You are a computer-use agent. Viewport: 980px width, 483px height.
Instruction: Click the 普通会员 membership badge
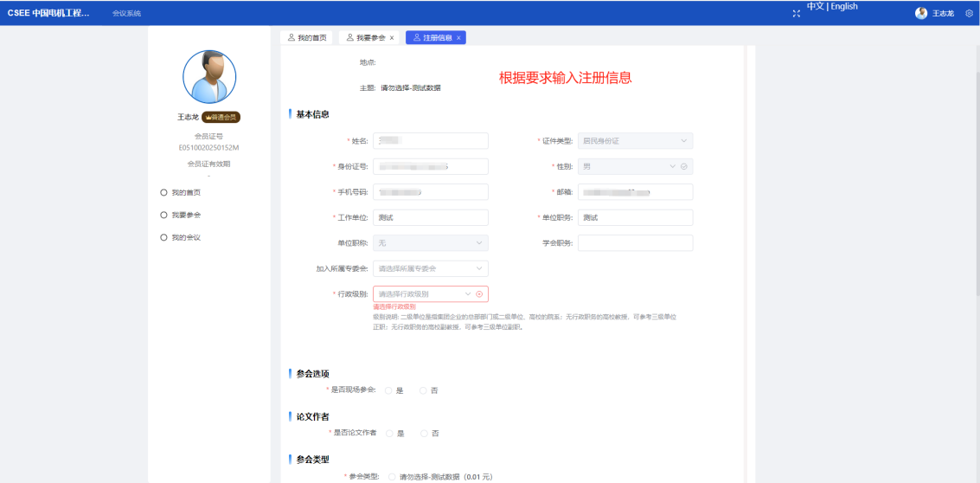coord(221,117)
